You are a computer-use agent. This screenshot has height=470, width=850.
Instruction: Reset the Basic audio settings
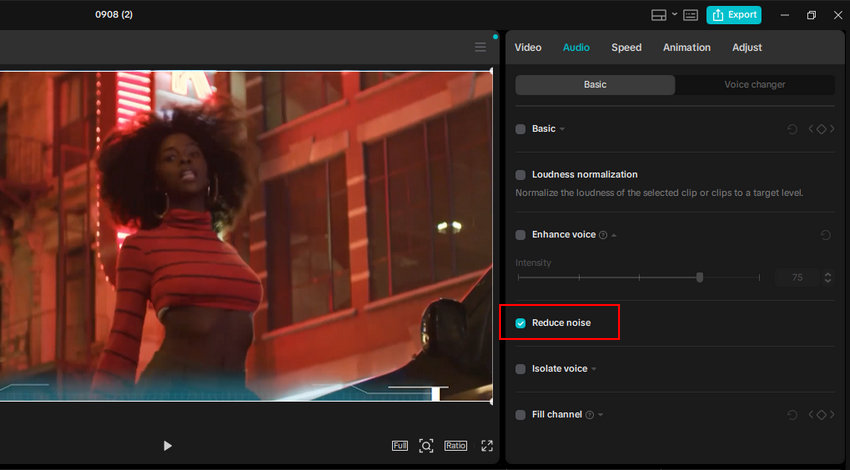(792, 129)
